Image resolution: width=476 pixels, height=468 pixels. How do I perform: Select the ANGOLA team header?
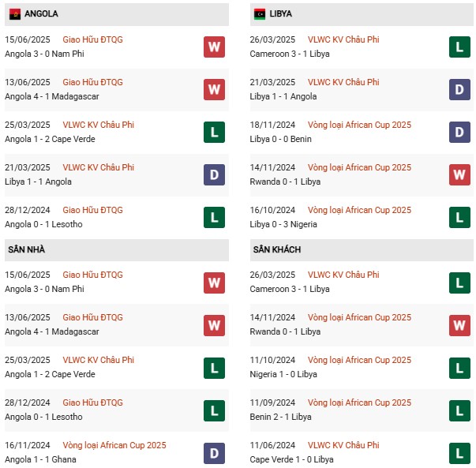[x=41, y=14]
